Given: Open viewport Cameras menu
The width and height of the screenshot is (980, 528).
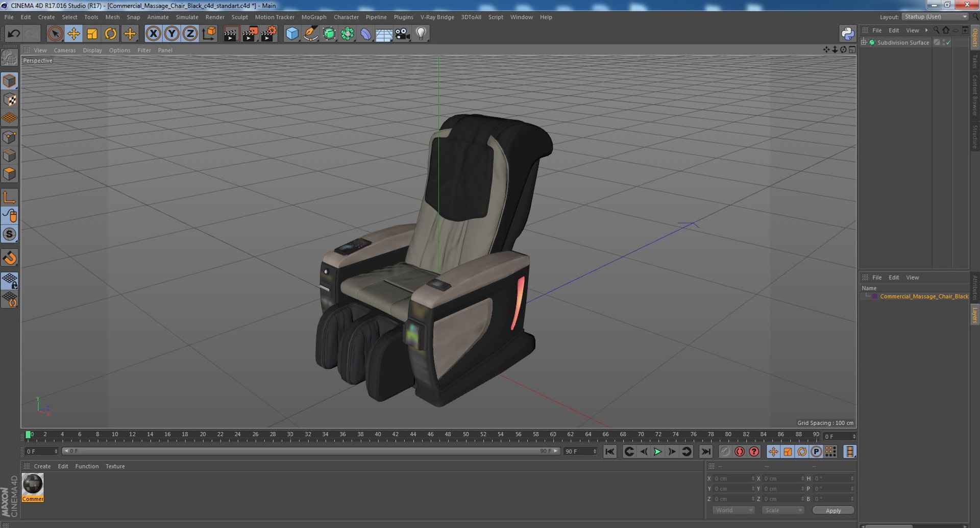Looking at the screenshot, I should tap(64, 50).
